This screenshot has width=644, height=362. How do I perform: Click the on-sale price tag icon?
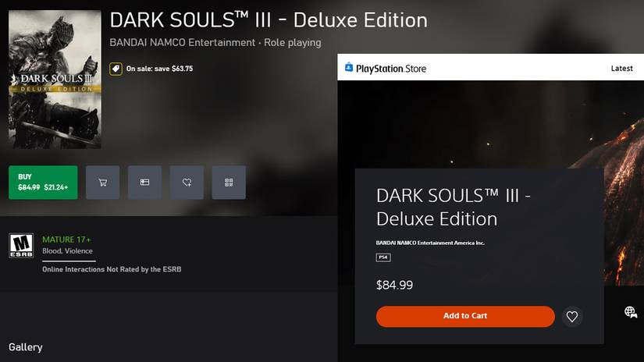115,69
